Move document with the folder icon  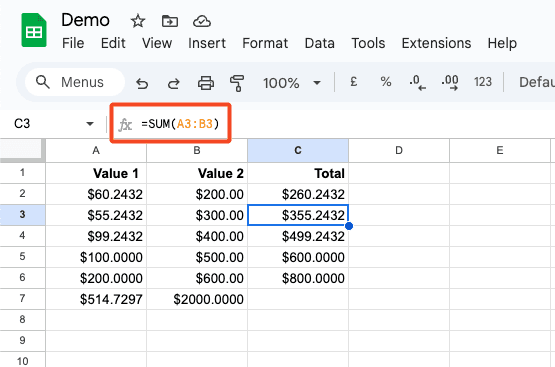click(x=170, y=21)
